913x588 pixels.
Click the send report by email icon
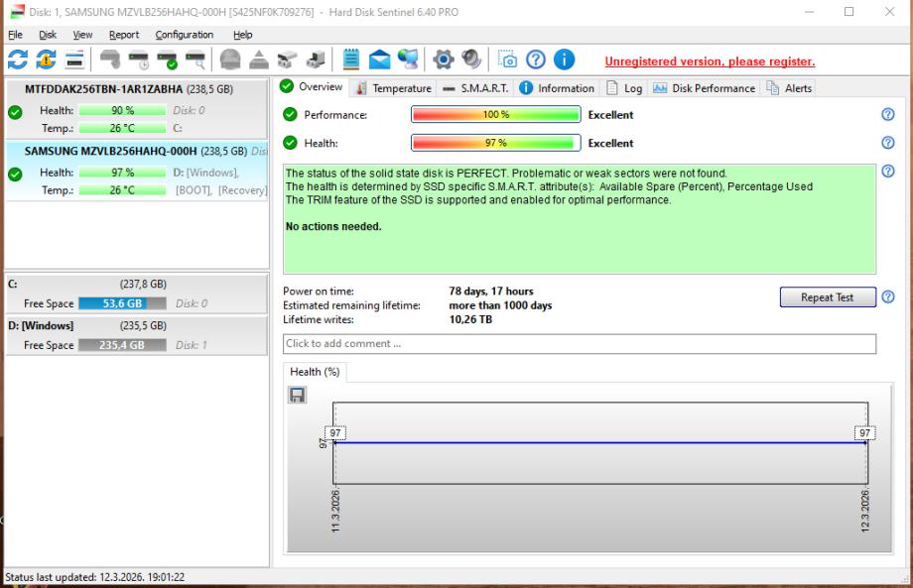(380, 59)
